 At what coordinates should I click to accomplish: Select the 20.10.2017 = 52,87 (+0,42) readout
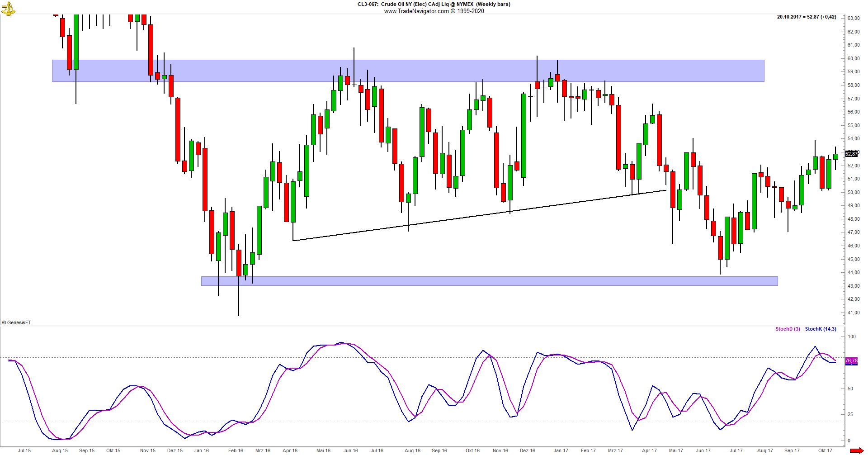click(x=807, y=17)
